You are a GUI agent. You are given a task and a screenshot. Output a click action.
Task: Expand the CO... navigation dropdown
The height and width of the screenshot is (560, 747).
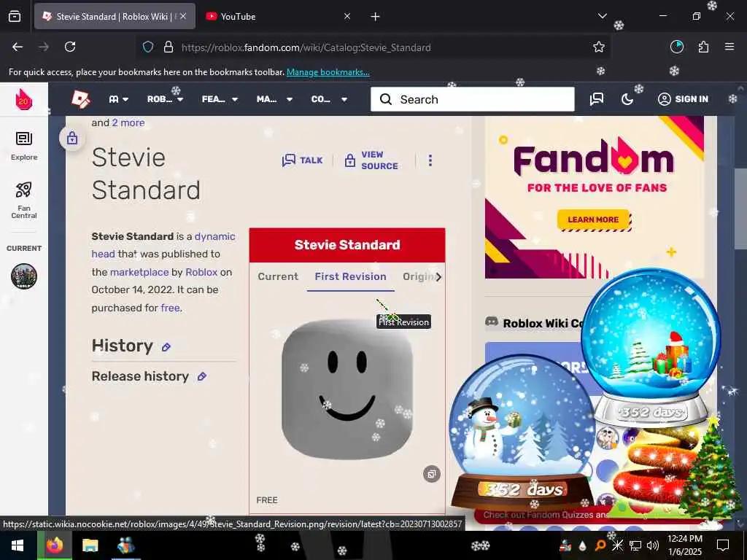(x=329, y=99)
